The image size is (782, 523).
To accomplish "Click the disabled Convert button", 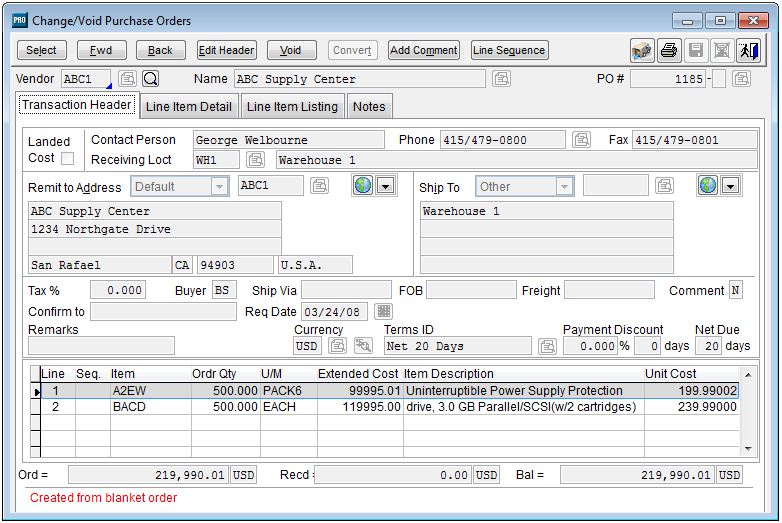I will click(x=352, y=50).
